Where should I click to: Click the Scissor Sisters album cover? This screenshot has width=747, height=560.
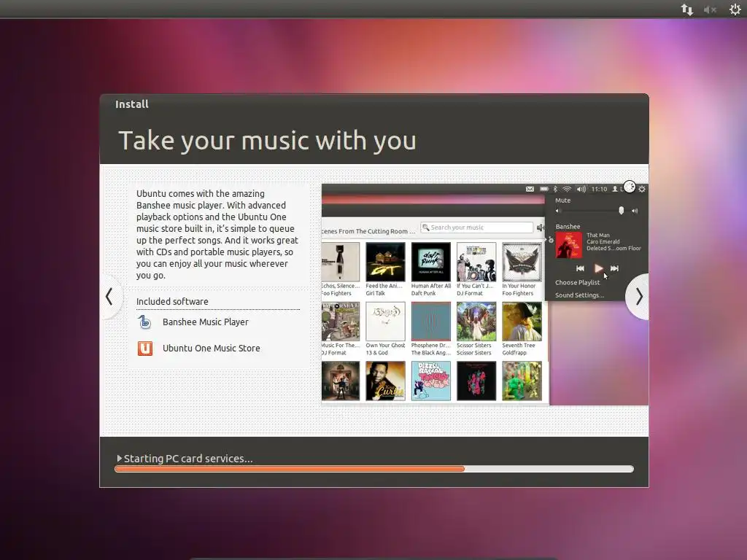(476, 322)
